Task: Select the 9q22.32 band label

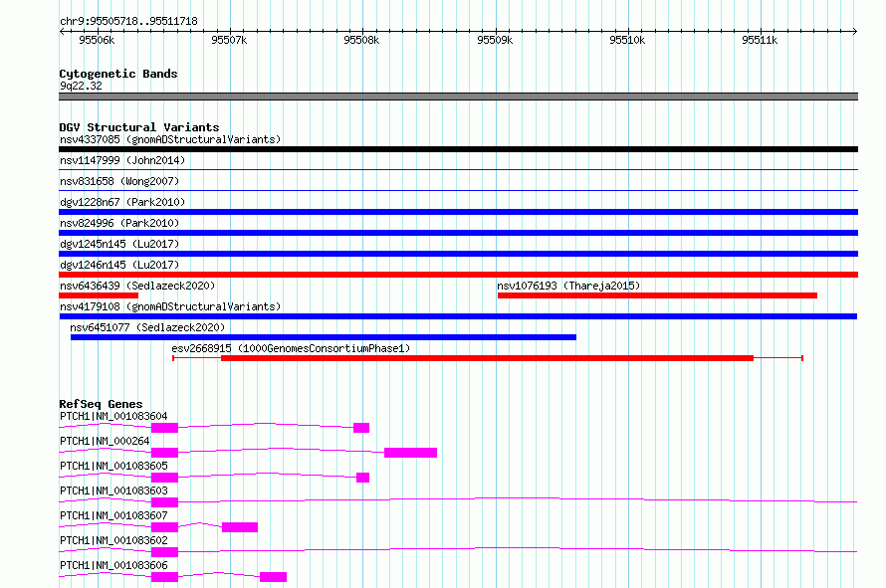Action: (x=81, y=86)
